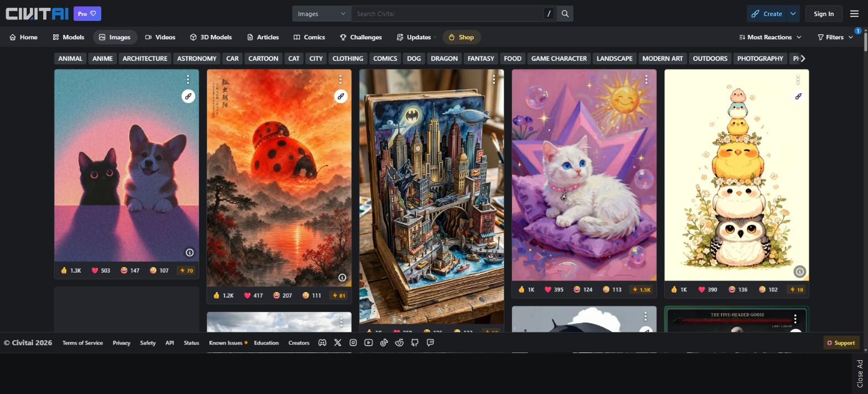Viewport: 868px width, 394px height.
Task: Open the Instagram footer icon
Action: pos(353,342)
